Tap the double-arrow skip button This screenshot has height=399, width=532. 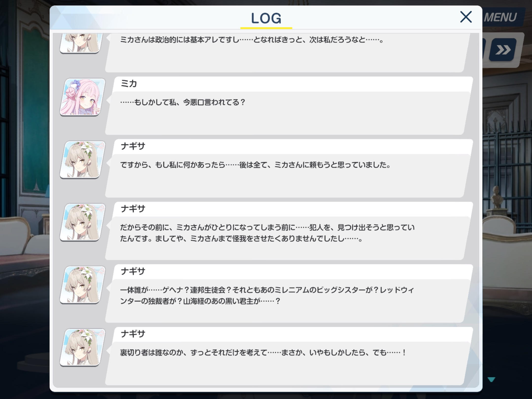503,50
